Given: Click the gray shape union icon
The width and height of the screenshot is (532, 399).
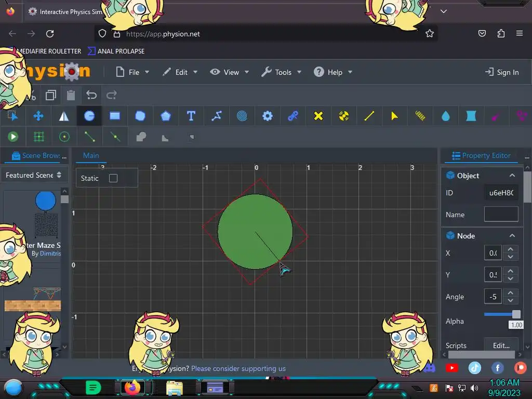Looking at the screenshot, I should tap(141, 137).
